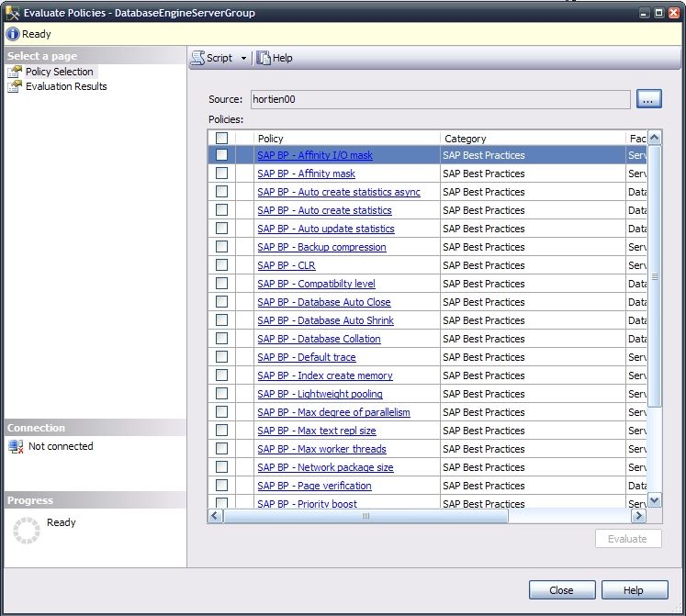Viewport: 686px width, 616px height.
Task: Browse for source with the ellipsis button
Action: (649, 99)
